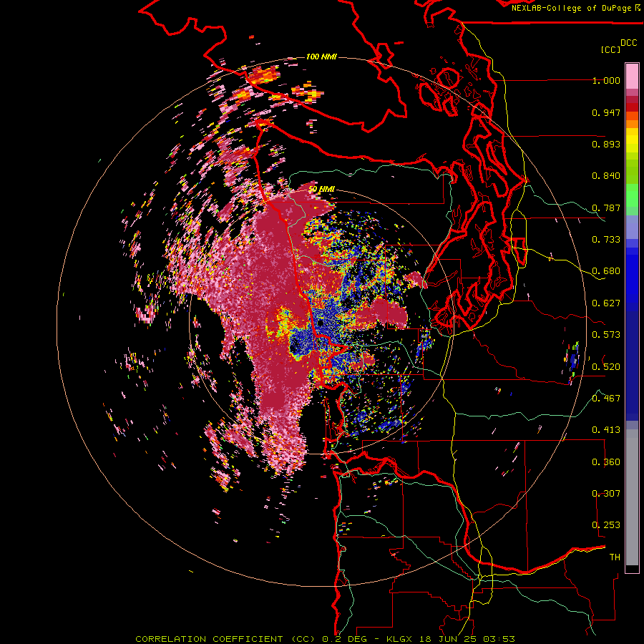Click the 100 NMI range ring label
This screenshot has height=644, width=644.
pos(321,57)
